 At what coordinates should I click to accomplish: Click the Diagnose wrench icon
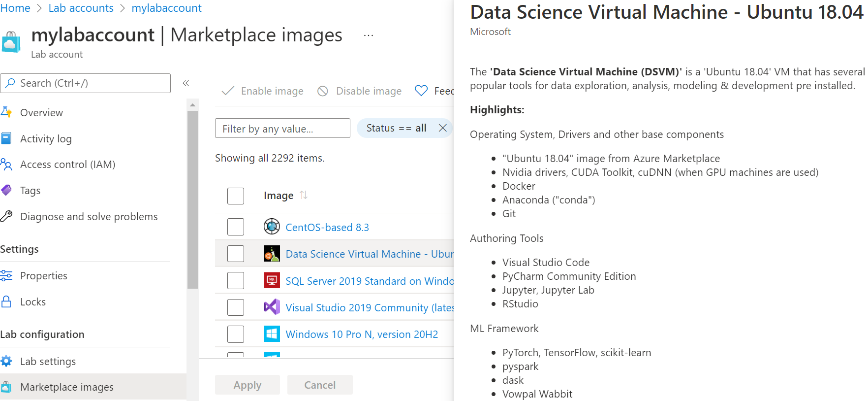pyautogui.click(x=6, y=216)
